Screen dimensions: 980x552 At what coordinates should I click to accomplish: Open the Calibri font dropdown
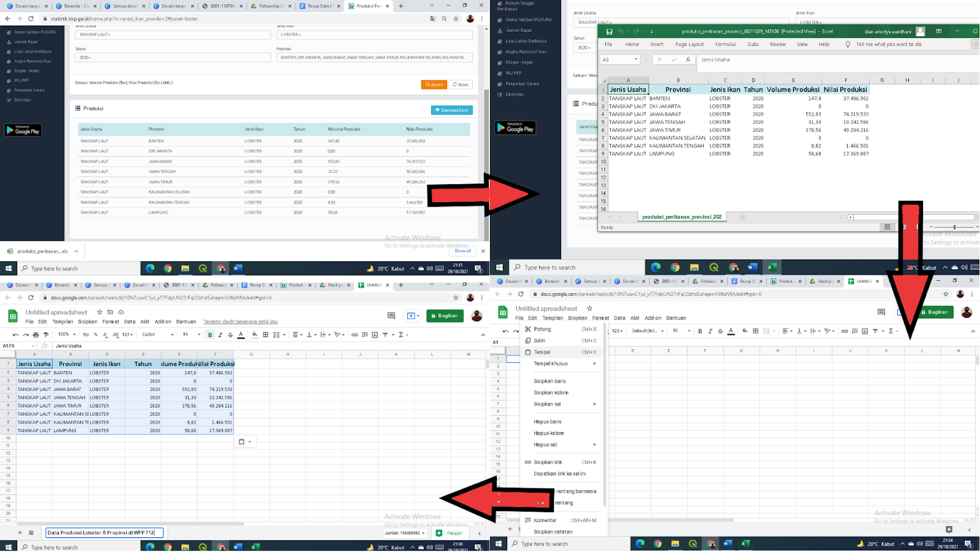tap(157, 335)
